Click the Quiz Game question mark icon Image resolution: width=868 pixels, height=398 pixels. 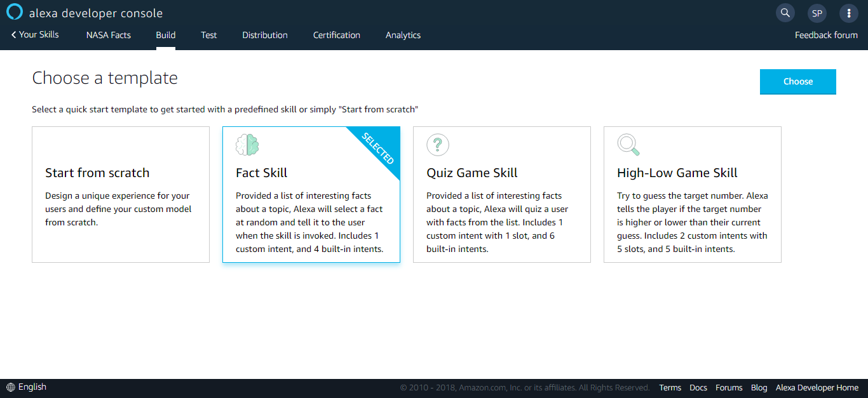[x=438, y=145]
